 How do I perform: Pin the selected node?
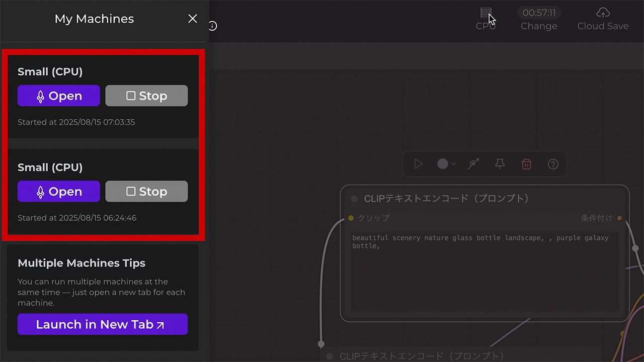(500, 164)
